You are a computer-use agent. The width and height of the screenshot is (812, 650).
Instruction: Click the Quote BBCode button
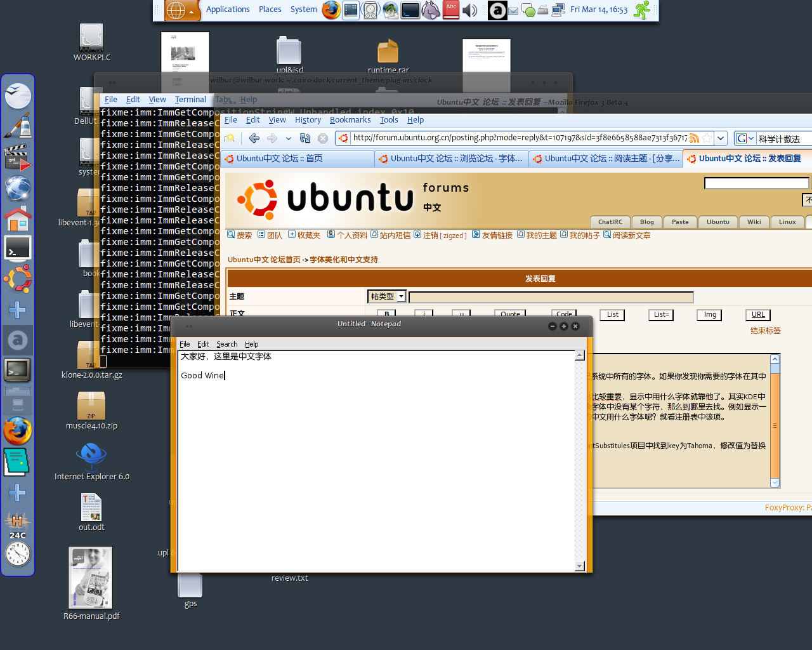(510, 314)
